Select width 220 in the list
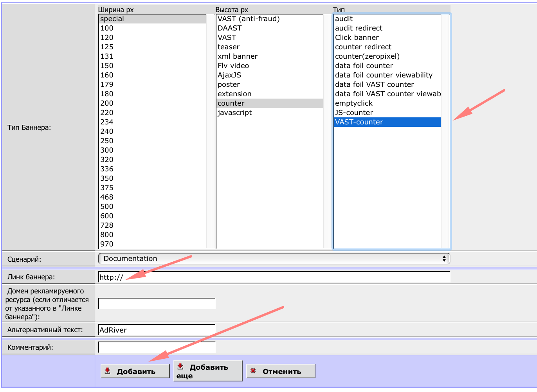This screenshot has height=392, width=537. [152, 113]
